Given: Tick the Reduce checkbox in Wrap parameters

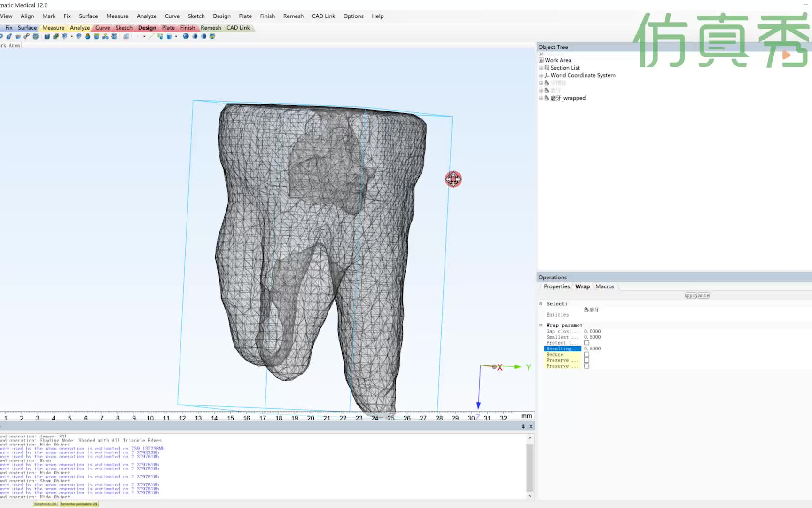Looking at the screenshot, I should (586, 355).
